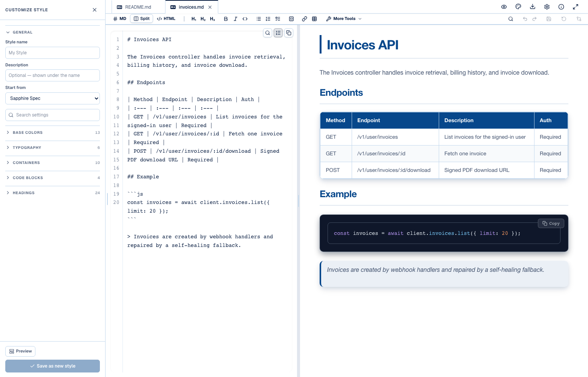Open search in the main toolbar
The height and width of the screenshot is (377, 588).
click(x=511, y=19)
